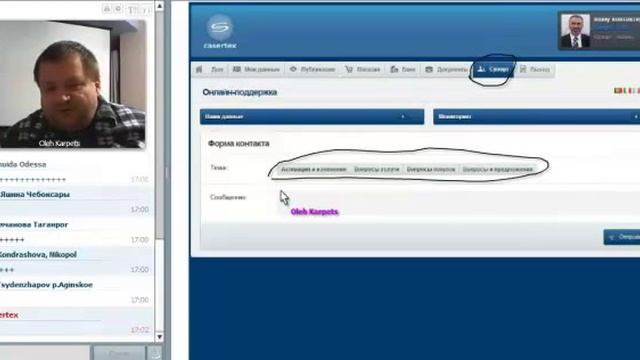640x360 pixels.
Task: Click the profile photo in site header
Action: pos(575,31)
